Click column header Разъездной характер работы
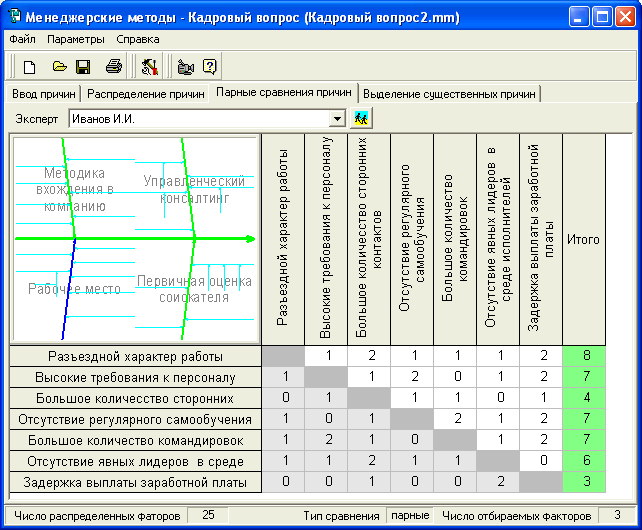 coord(283,239)
